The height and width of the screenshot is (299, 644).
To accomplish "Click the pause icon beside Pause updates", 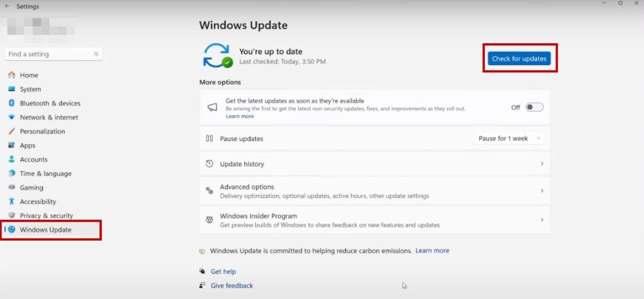I will pos(209,139).
